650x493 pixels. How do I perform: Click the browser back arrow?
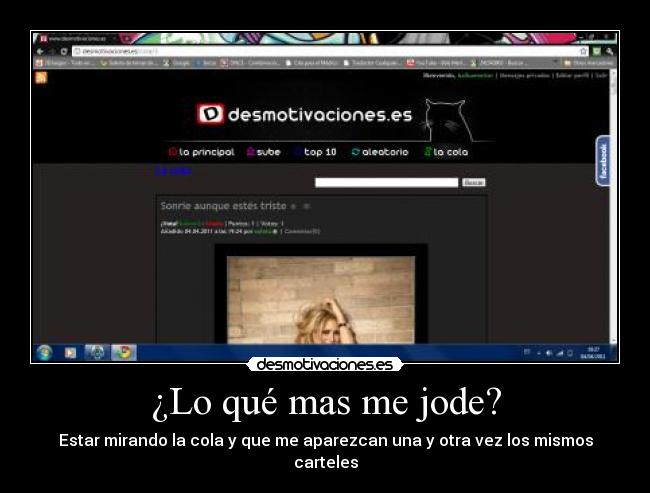click(x=40, y=51)
